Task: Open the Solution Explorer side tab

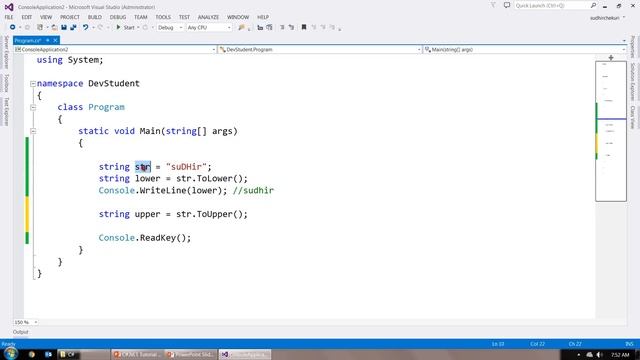Action: (x=633, y=82)
